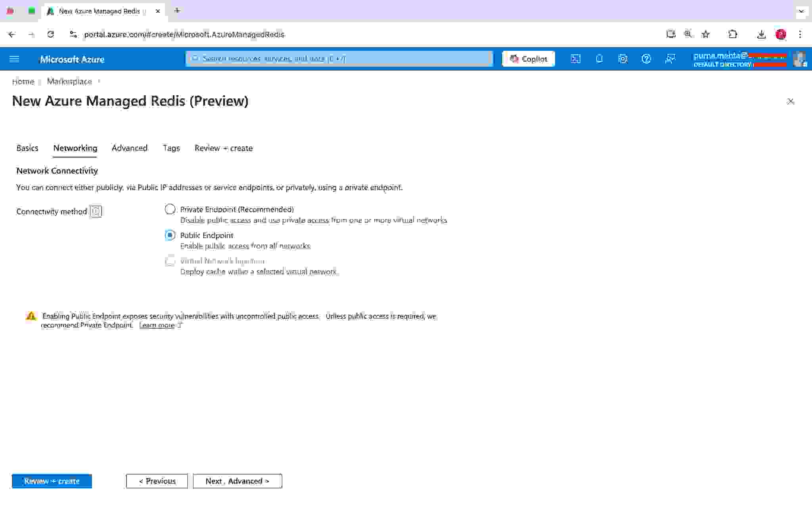The width and height of the screenshot is (812, 506).
Task: Expand the browser tab search chevron
Action: (x=801, y=12)
